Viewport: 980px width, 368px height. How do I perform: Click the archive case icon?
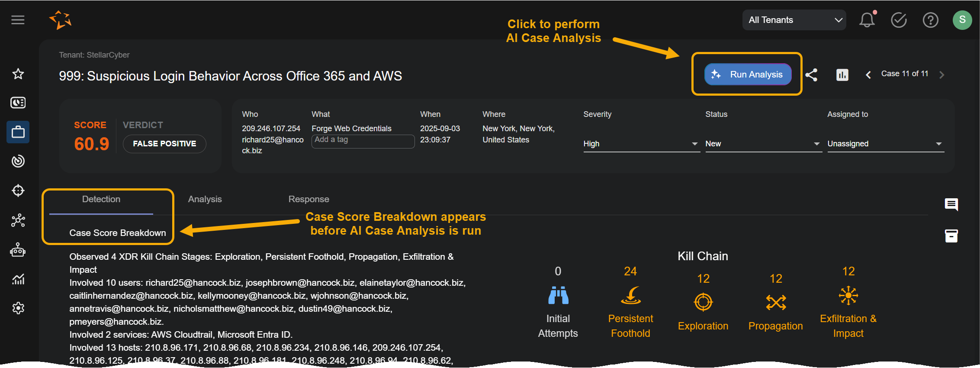click(951, 236)
